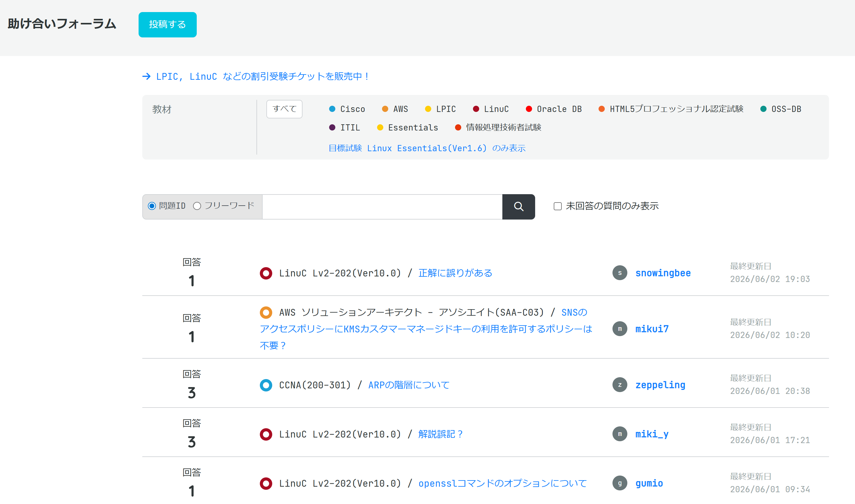Click mikui7's avatar icon
The width and height of the screenshot is (855, 504).
pos(620,329)
